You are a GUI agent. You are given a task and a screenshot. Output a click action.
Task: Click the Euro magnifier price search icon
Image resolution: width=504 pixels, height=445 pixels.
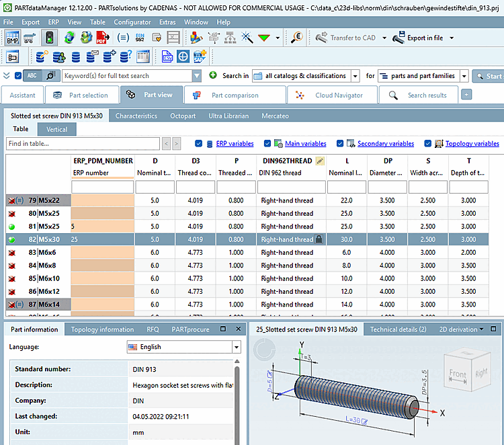(296, 38)
